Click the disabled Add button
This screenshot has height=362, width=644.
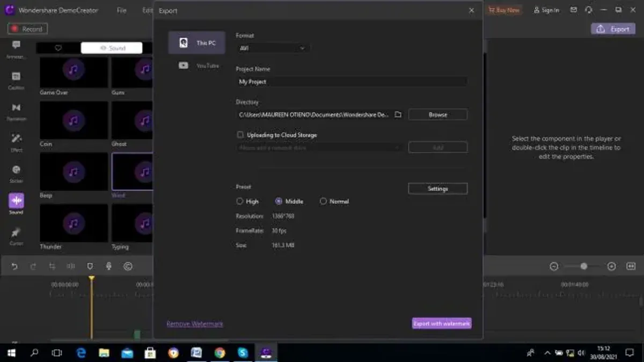[437, 147]
